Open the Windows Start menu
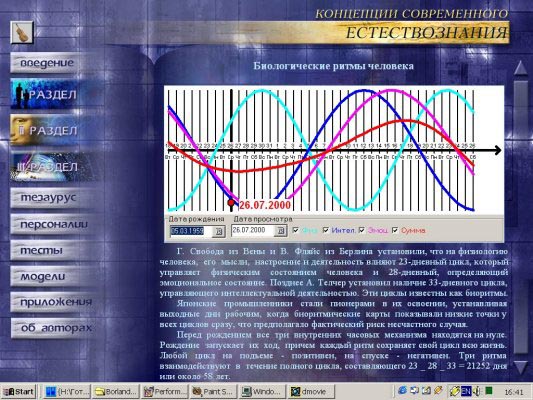This screenshot has height=400, width=533. coord(19,392)
